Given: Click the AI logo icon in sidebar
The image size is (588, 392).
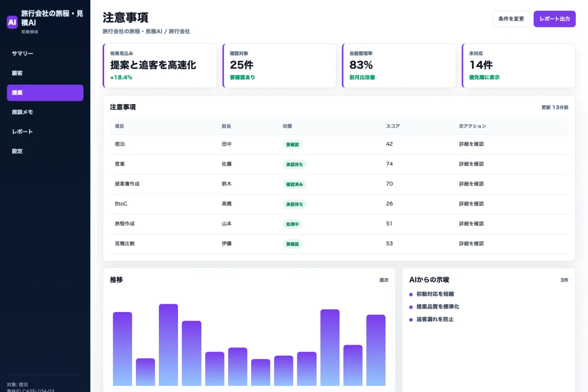Looking at the screenshot, I should pos(12,22).
